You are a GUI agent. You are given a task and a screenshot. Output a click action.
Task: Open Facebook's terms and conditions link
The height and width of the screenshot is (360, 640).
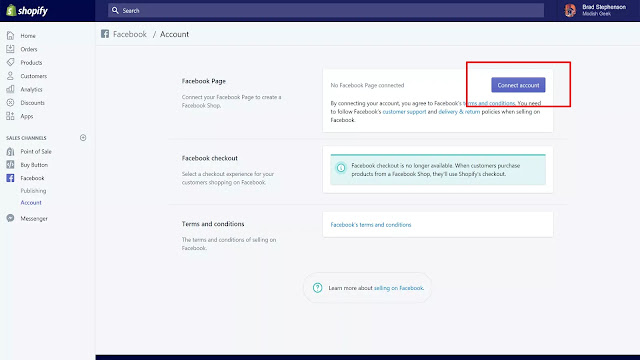[x=371, y=225]
